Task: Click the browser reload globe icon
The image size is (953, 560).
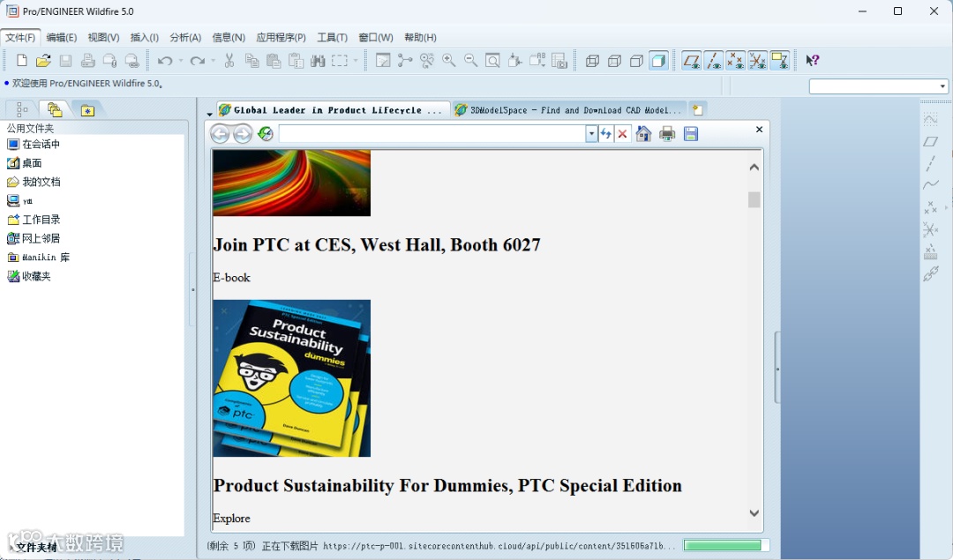Action: 265,134
